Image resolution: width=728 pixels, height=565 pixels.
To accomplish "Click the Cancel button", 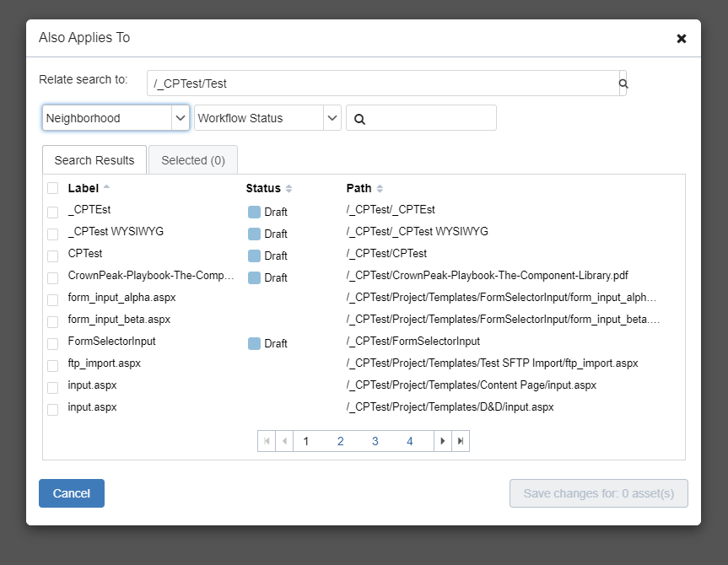I will pos(72,493).
